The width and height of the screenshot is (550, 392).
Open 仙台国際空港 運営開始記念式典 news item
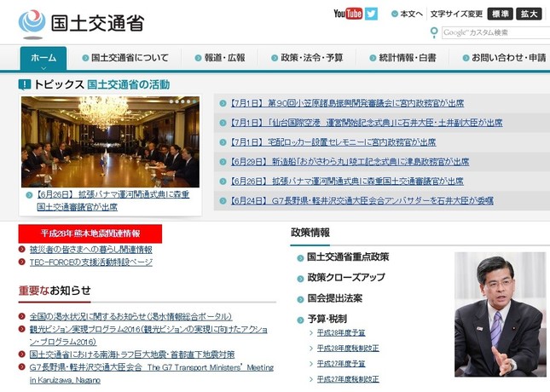(x=367, y=123)
